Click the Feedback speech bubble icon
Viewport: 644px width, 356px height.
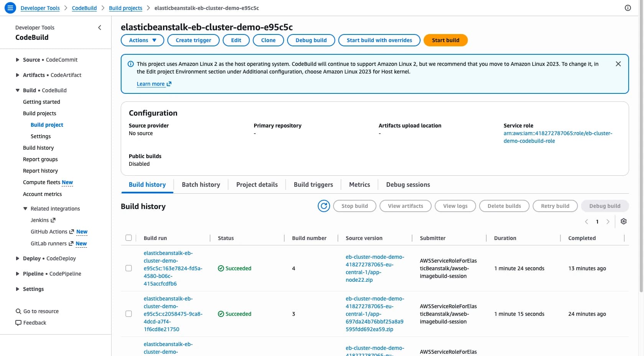coord(18,323)
